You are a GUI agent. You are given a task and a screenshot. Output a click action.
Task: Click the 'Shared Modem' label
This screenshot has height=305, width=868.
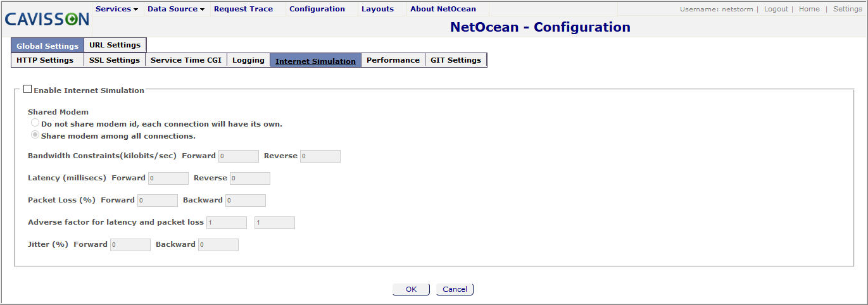coord(58,112)
